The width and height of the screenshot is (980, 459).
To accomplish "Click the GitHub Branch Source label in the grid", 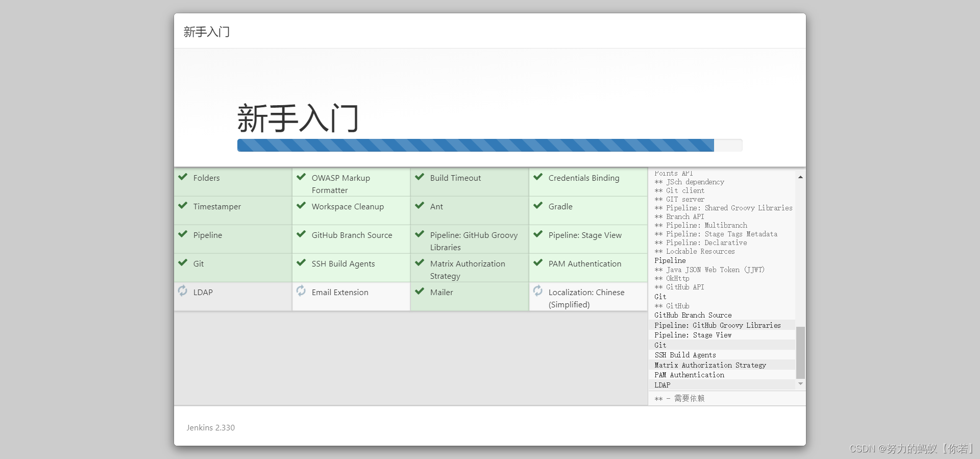I will click(352, 235).
